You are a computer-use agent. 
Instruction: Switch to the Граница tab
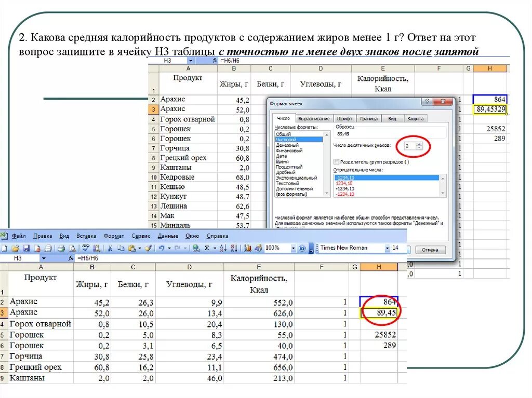click(369, 119)
